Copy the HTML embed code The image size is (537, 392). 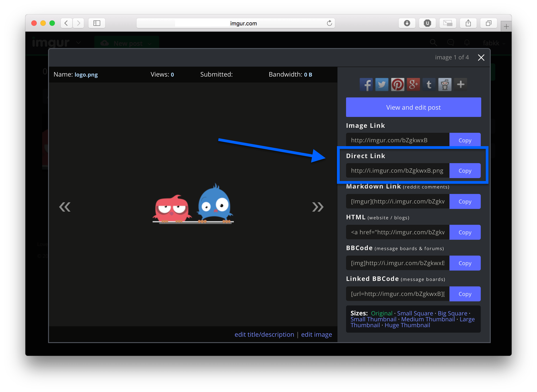[x=465, y=232]
